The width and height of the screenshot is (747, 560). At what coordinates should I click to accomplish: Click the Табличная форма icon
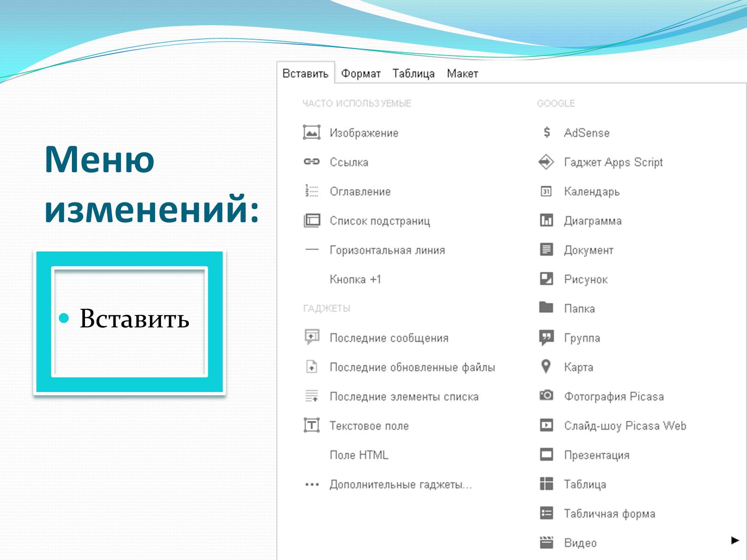pyautogui.click(x=546, y=513)
